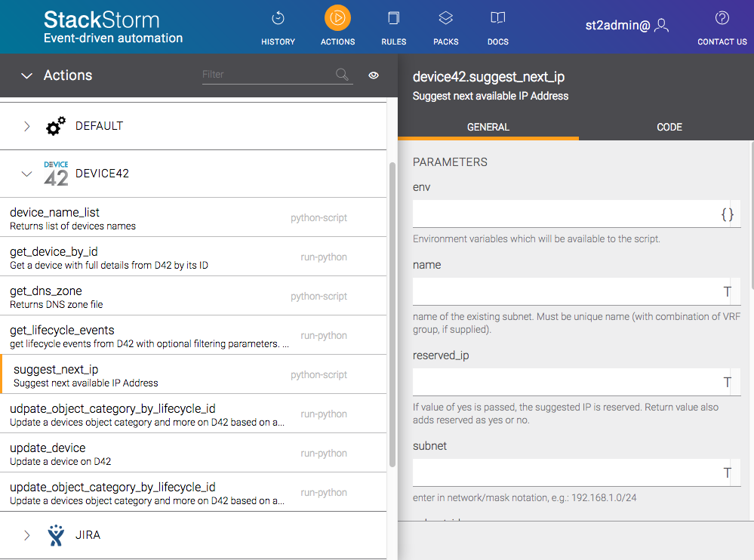Open the Packs layered icon
Screen dimensions: 754x560
pyautogui.click(x=446, y=18)
